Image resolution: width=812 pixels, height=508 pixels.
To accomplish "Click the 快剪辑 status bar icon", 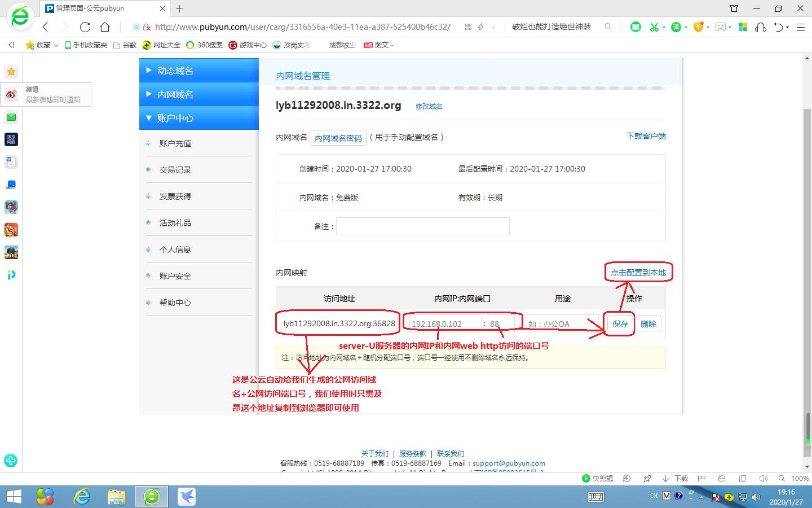I will pos(599,478).
